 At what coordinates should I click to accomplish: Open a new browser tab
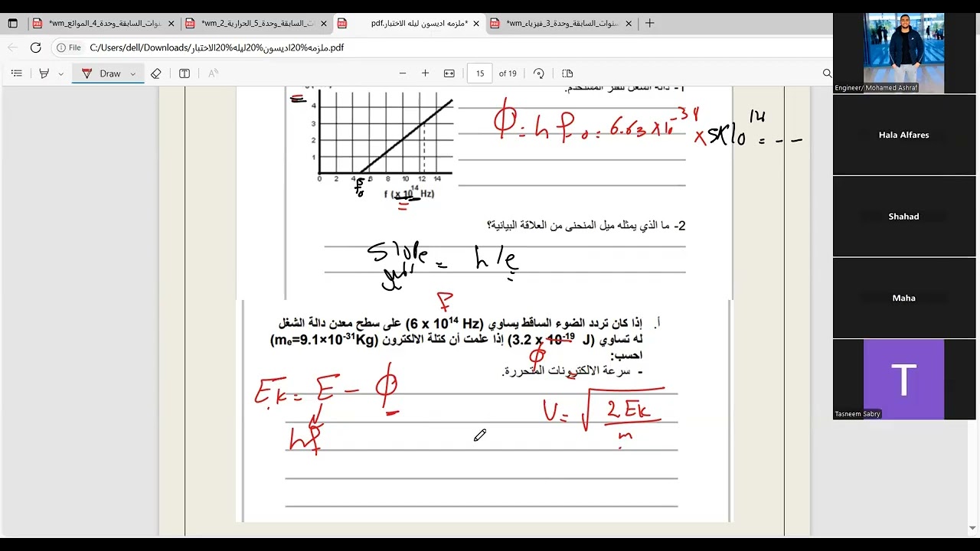point(650,24)
